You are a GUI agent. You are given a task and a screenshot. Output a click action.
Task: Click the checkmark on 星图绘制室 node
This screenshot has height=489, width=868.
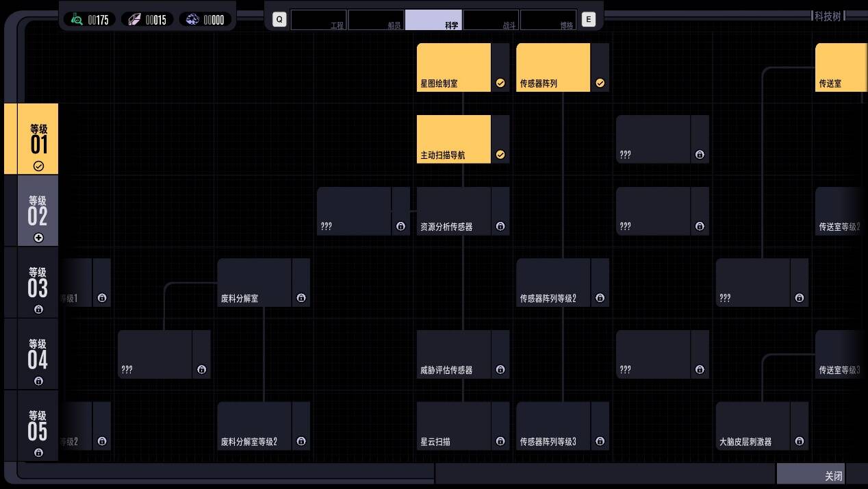(500, 83)
